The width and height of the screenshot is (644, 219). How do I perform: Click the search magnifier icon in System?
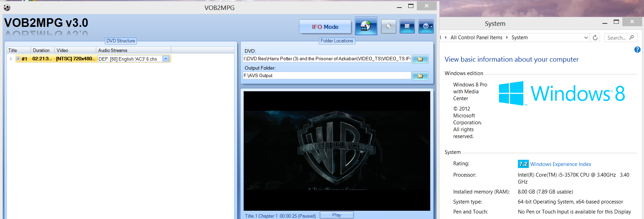(632, 38)
